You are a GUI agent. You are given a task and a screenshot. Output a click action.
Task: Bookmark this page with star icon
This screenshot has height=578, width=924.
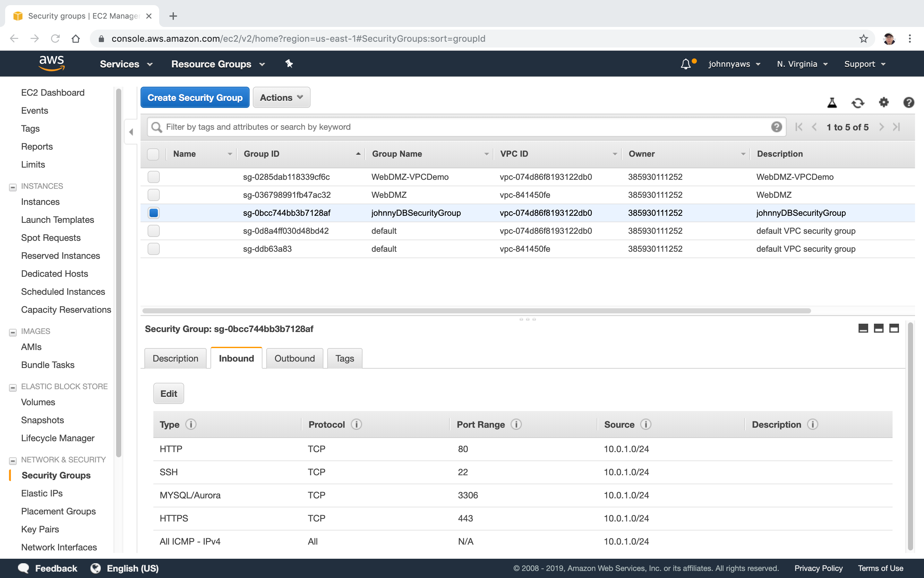pos(863,39)
